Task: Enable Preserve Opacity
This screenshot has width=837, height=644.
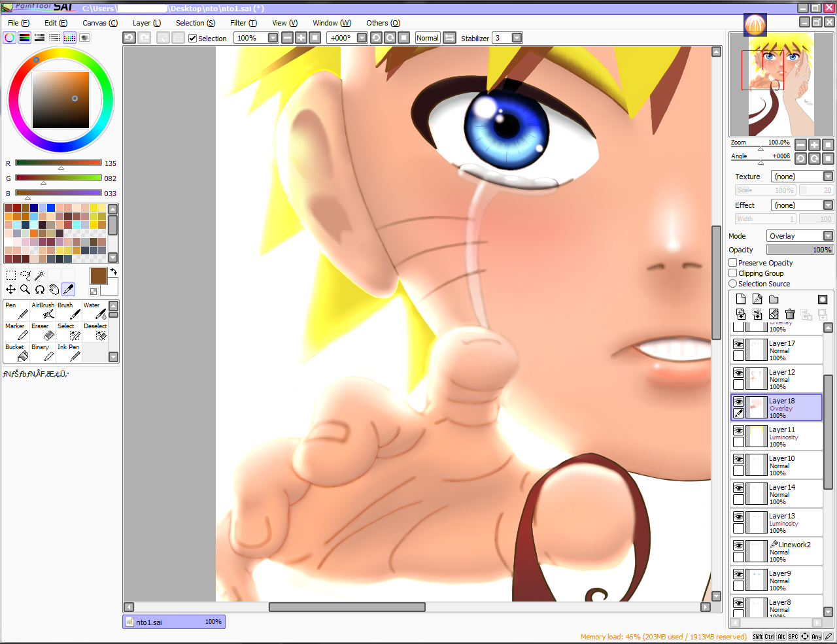Action: pos(733,263)
